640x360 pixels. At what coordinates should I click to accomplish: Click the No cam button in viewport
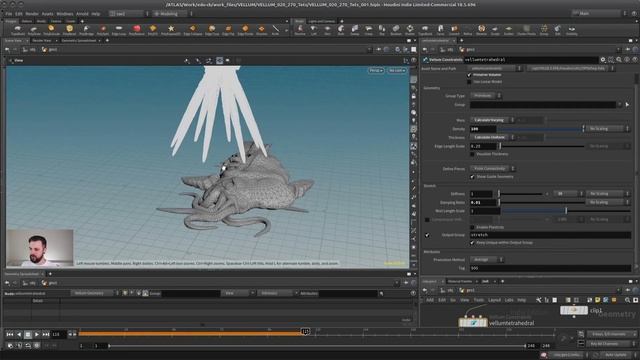[397, 71]
